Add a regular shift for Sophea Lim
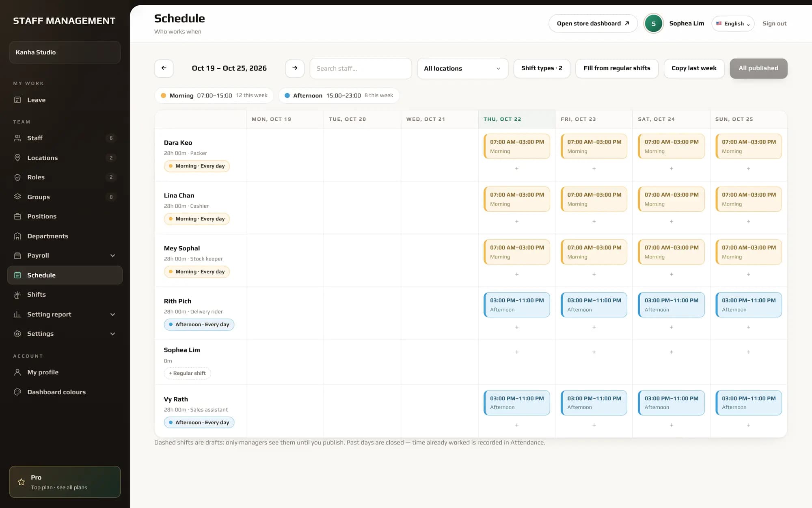The height and width of the screenshot is (508, 812). click(x=187, y=373)
